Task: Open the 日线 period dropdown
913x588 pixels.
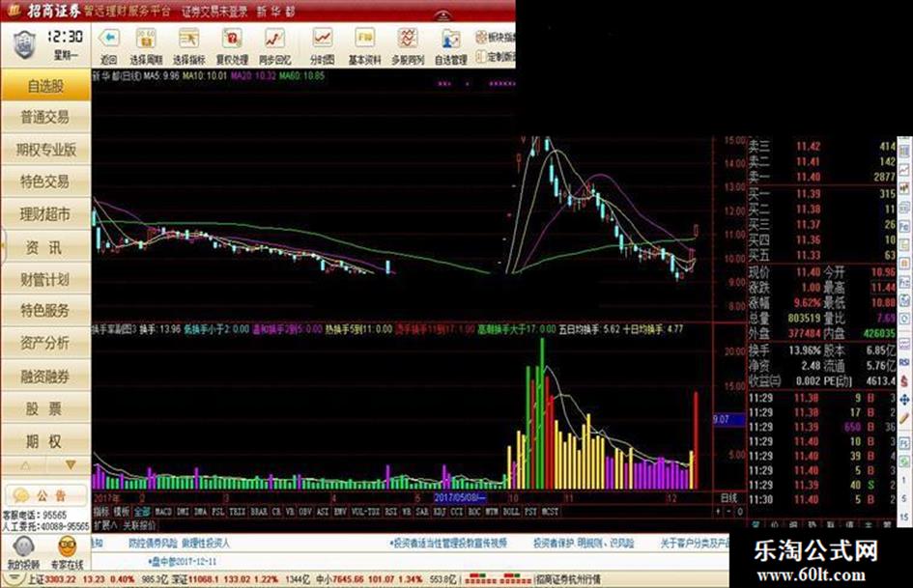Action: (729, 498)
